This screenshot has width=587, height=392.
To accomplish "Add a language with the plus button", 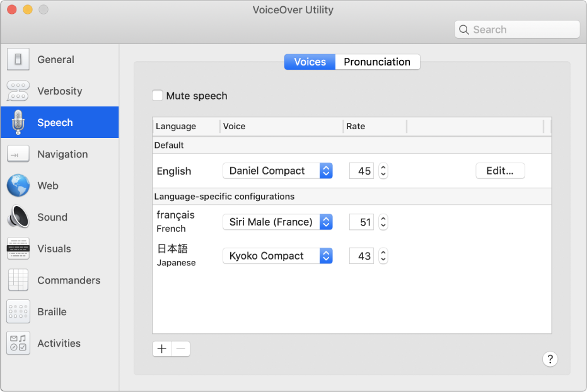I will click(x=162, y=349).
